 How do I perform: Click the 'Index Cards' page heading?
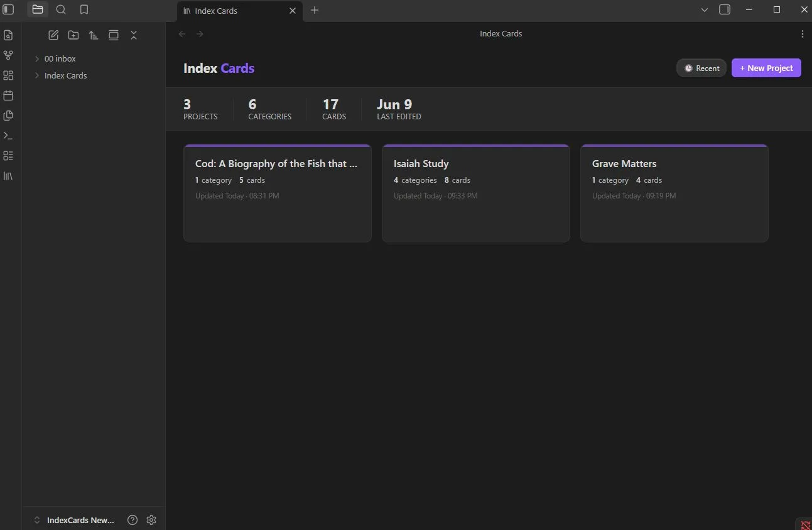[219, 68]
